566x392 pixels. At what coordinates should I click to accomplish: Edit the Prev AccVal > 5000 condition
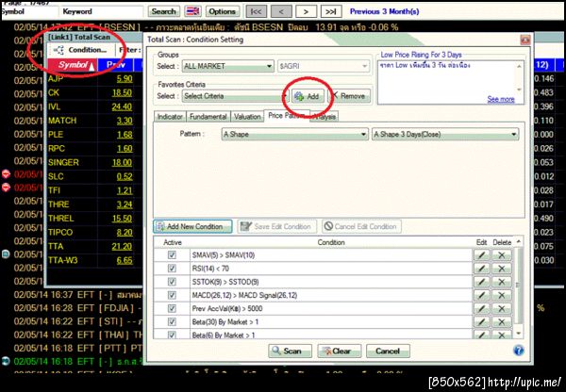tap(481, 308)
